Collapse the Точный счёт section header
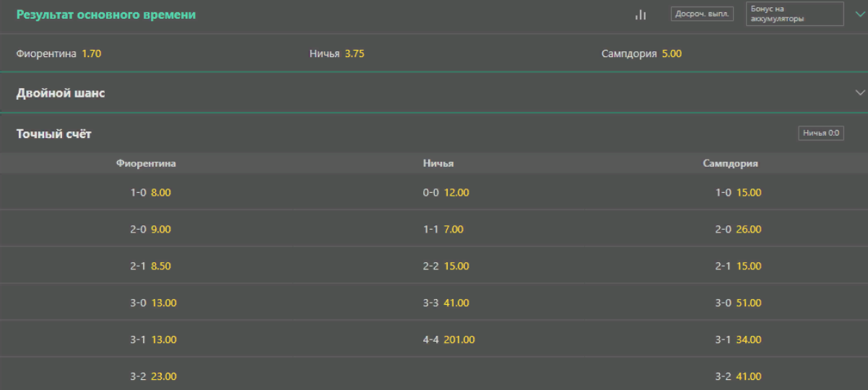 [434, 134]
